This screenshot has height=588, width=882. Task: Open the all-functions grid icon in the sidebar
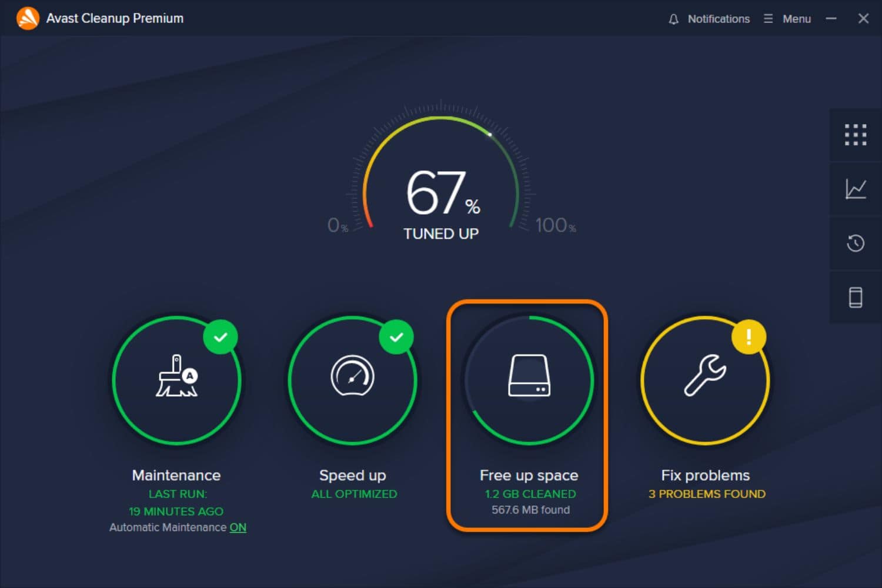click(x=856, y=135)
